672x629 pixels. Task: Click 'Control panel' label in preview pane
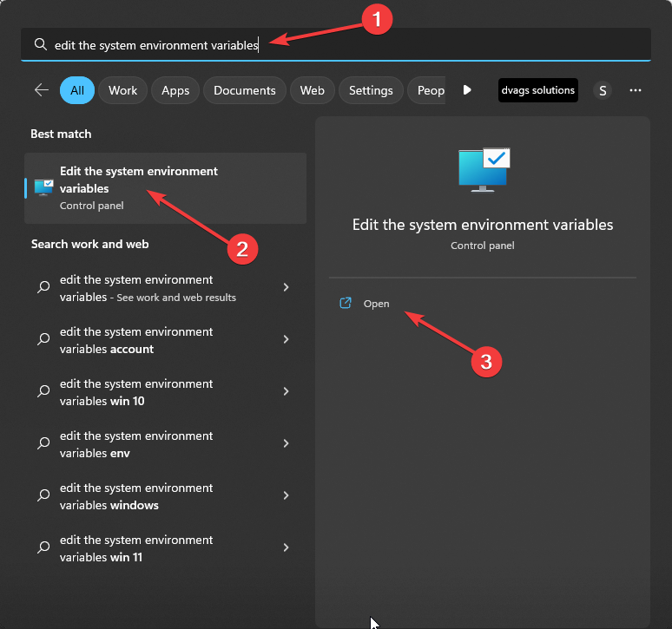[482, 246]
